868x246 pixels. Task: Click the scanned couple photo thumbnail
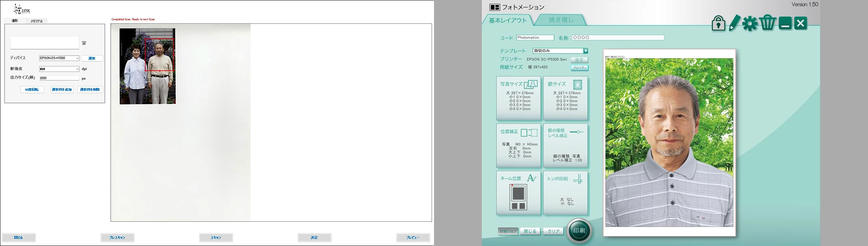pyautogui.click(x=147, y=67)
